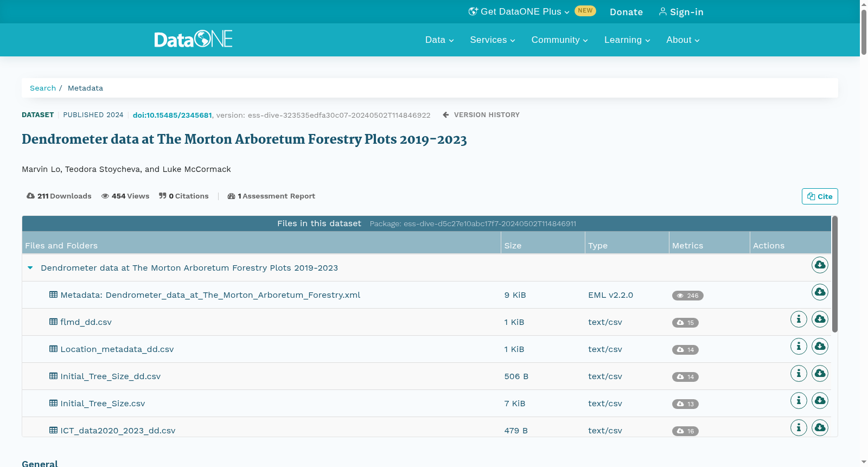Open the Community menu dropdown
The image size is (868, 467).
pyautogui.click(x=559, y=40)
